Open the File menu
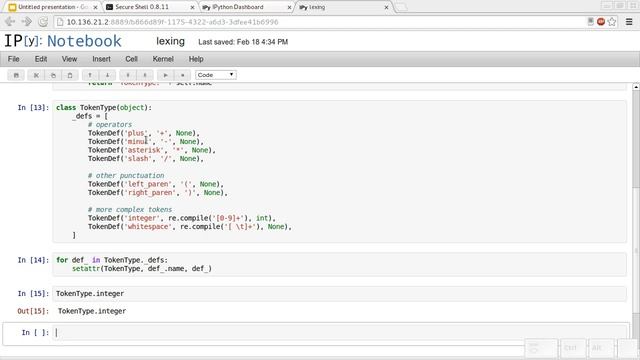The image size is (640, 360). click(x=13, y=59)
